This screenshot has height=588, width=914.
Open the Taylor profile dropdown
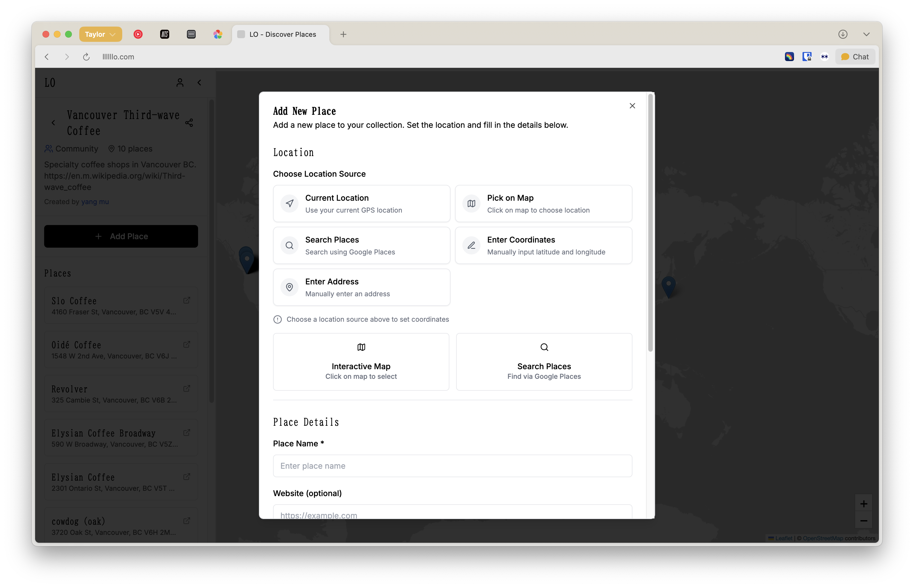[100, 34]
